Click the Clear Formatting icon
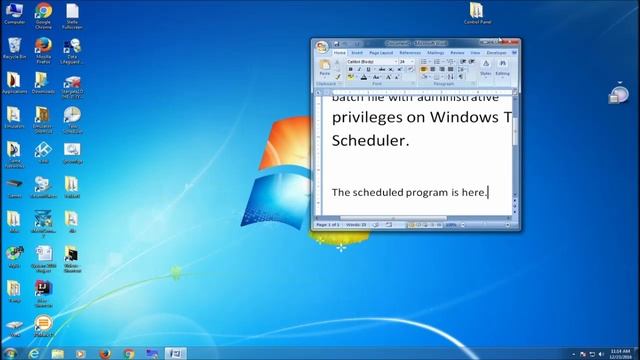Image resolution: width=640 pixels, height=360 pixels. point(411,69)
